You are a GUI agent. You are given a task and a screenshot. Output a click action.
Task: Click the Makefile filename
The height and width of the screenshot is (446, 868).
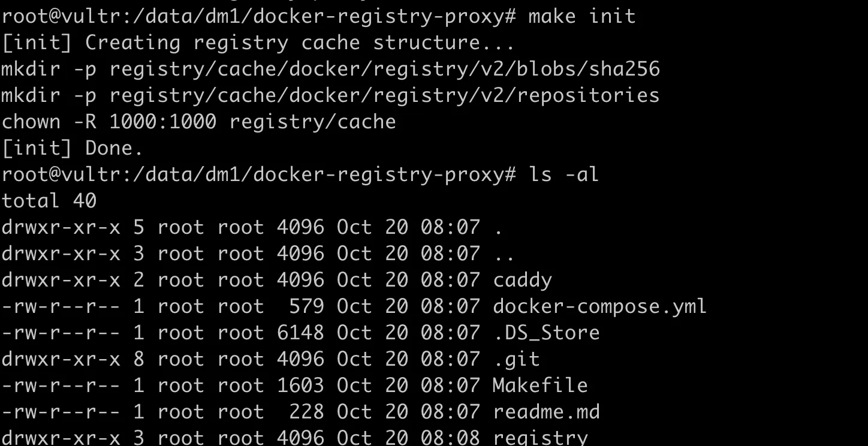click(540, 385)
